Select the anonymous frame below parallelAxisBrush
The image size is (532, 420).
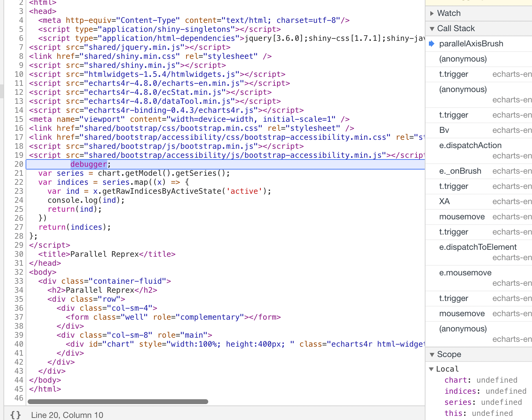pyautogui.click(x=463, y=59)
